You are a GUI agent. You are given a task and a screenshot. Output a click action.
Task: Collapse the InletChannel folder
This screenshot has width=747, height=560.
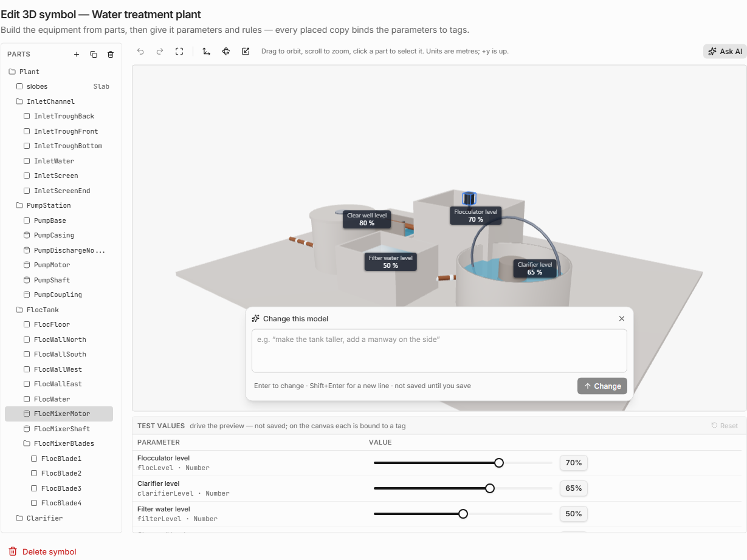tap(19, 101)
